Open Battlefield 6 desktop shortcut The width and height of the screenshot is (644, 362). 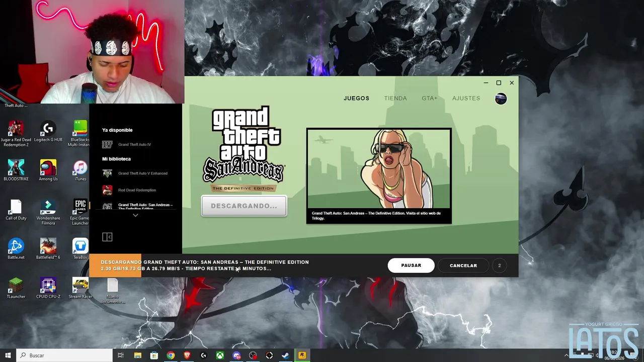point(48,249)
